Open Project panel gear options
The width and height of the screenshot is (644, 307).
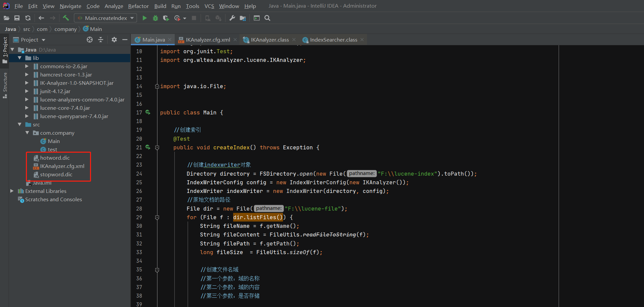click(114, 40)
